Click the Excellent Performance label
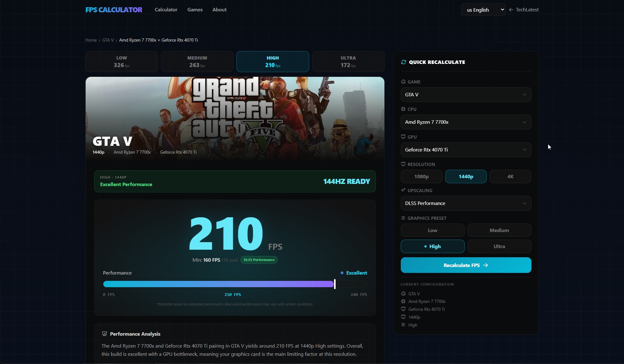This screenshot has width=624, height=364. pyautogui.click(x=126, y=185)
